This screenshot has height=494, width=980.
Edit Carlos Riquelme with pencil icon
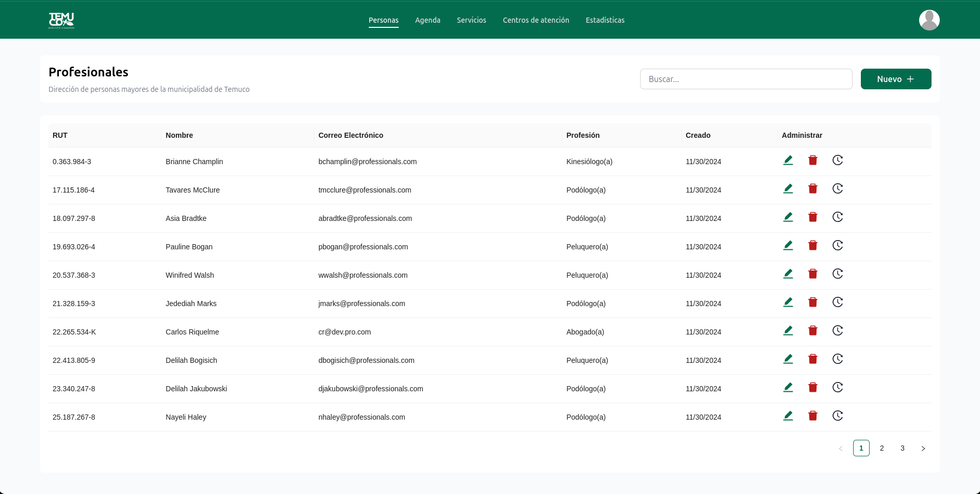[x=788, y=331]
